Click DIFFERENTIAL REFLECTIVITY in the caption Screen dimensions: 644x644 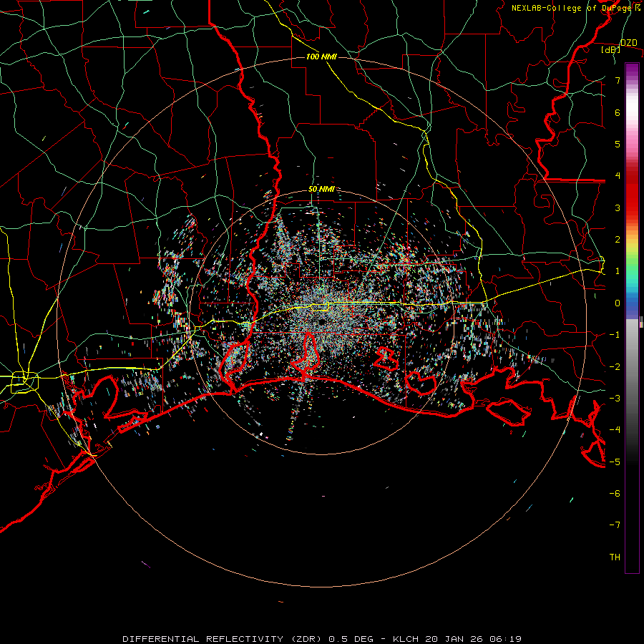point(203,639)
